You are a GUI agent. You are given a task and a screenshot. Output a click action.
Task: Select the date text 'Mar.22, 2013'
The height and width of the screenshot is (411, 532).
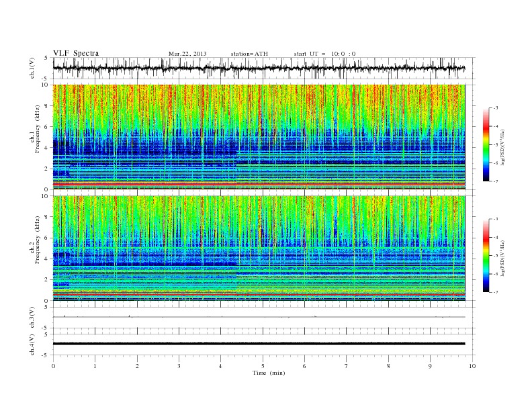click(x=187, y=54)
